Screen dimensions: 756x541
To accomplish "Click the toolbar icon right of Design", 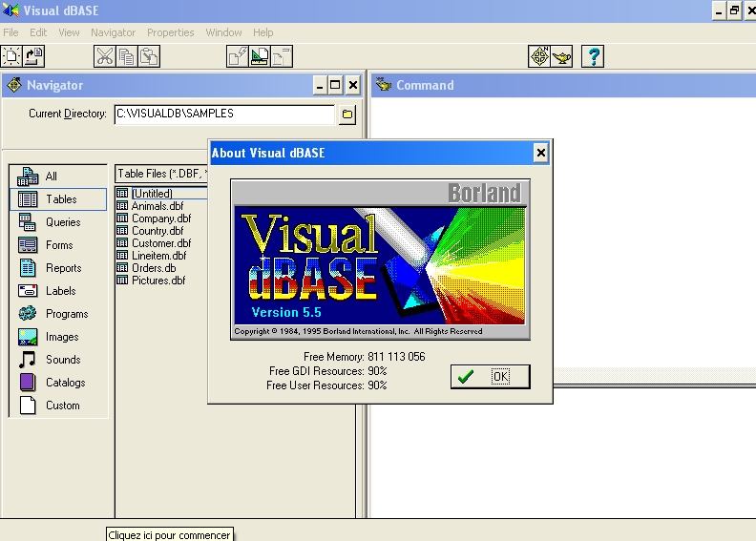I will click(x=282, y=56).
